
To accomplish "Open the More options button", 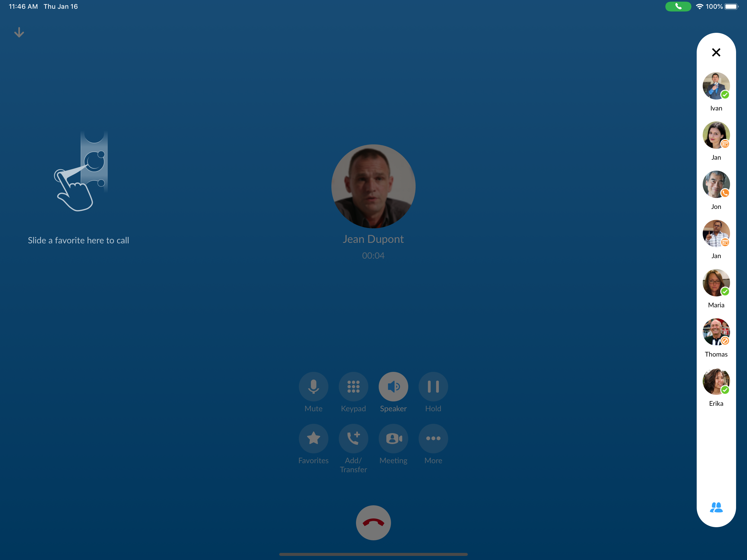I will tap(433, 438).
